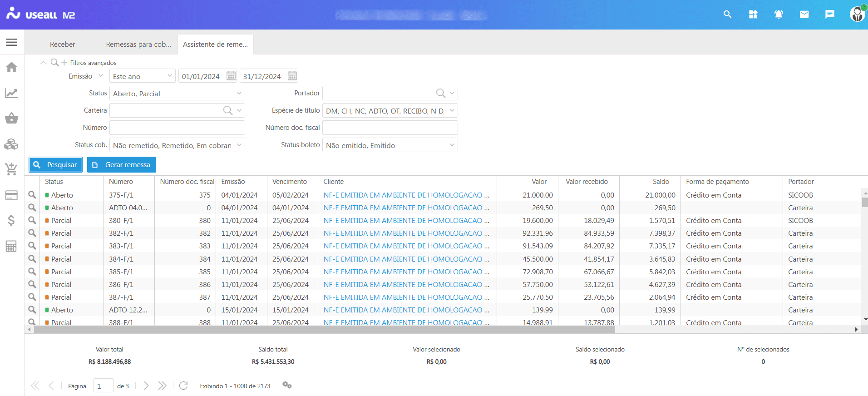Open the calendar picker for start date 01/01/2024
The height and width of the screenshot is (396, 868).
[231, 76]
